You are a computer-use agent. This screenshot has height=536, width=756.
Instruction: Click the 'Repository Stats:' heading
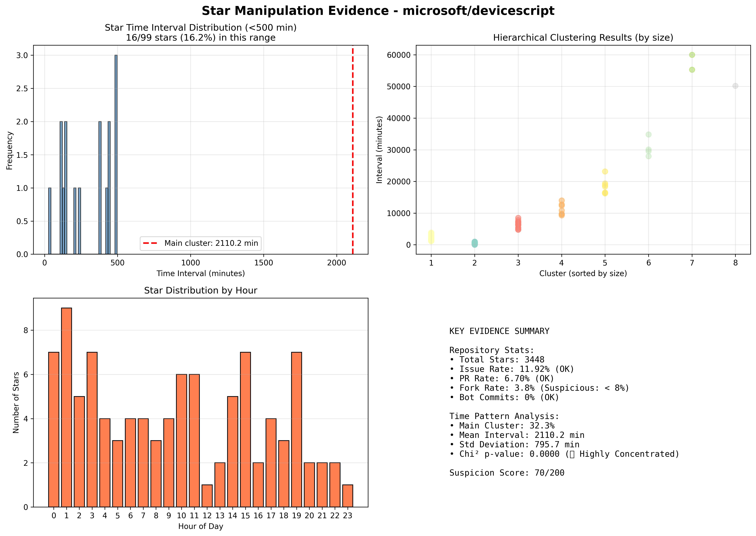click(x=492, y=350)
